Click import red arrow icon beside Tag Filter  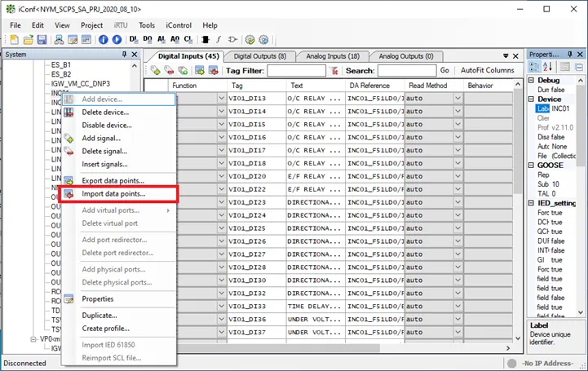(x=213, y=70)
